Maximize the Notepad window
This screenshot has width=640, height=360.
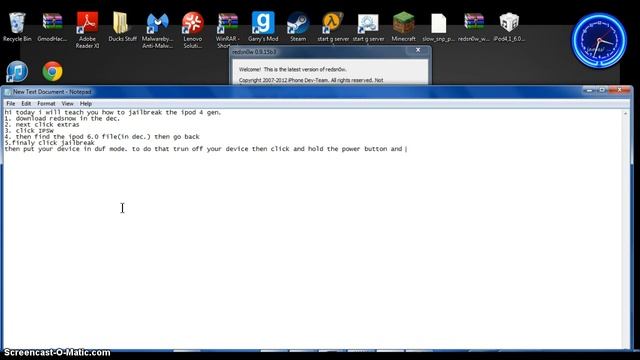pos(602,90)
